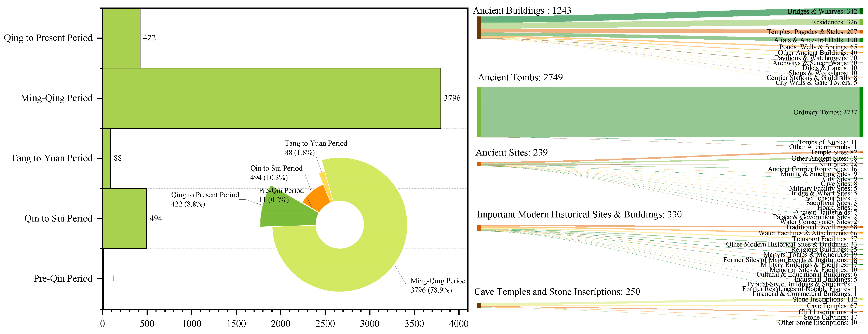Click the brown Ancient Buildings source node
868x334 pixels.
479,28
